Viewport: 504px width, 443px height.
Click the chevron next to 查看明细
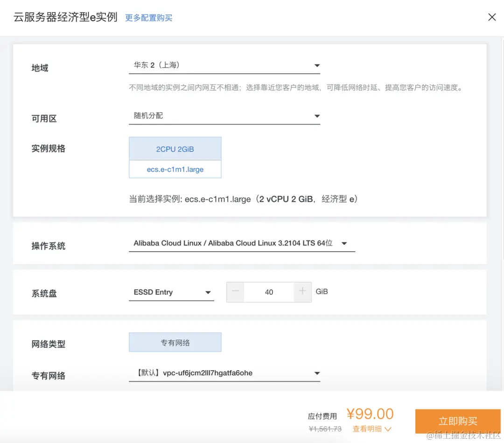388,429
